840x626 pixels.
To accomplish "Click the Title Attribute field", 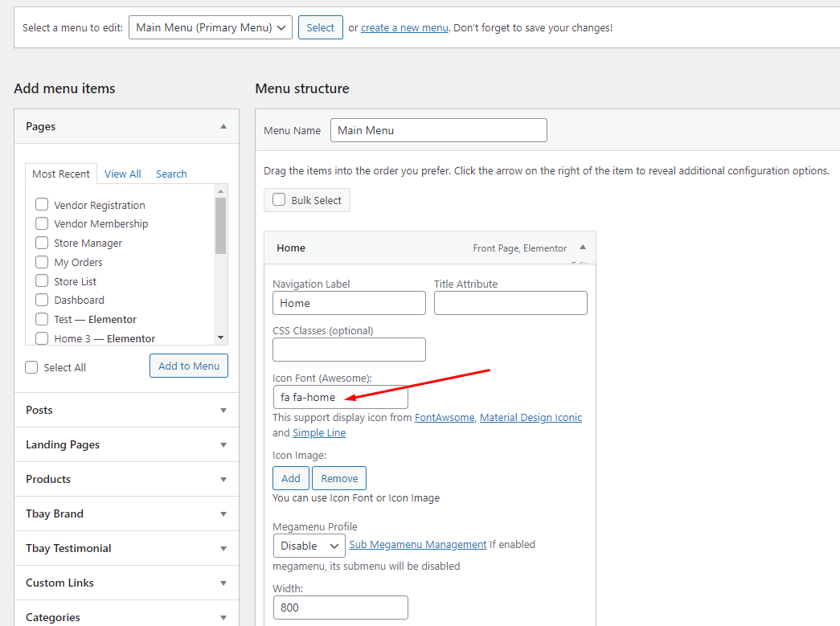I will coord(510,303).
